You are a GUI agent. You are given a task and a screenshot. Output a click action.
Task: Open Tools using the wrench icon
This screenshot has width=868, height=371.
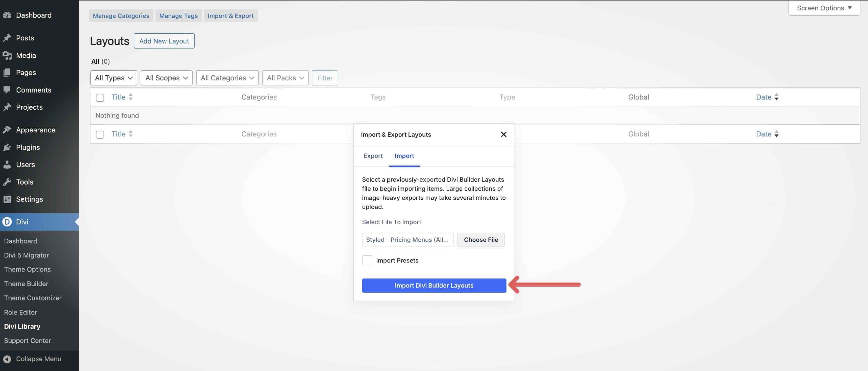click(x=7, y=182)
